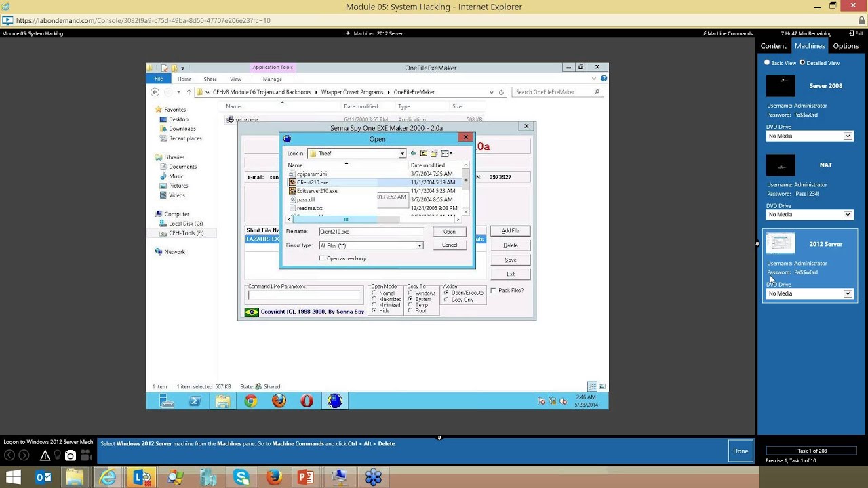Open the Files of type dropdown
The image size is (868, 488).
click(x=419, y=245)
